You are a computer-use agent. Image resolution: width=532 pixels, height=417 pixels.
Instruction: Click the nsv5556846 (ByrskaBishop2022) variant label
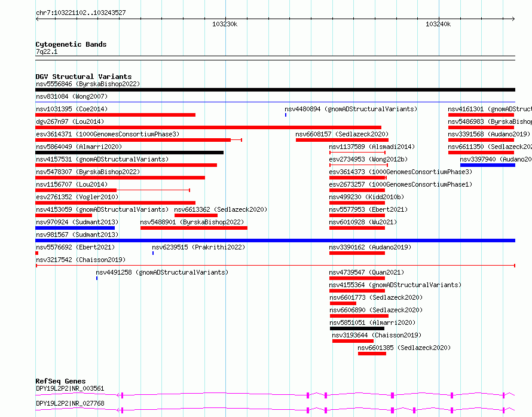pos(88,84)
